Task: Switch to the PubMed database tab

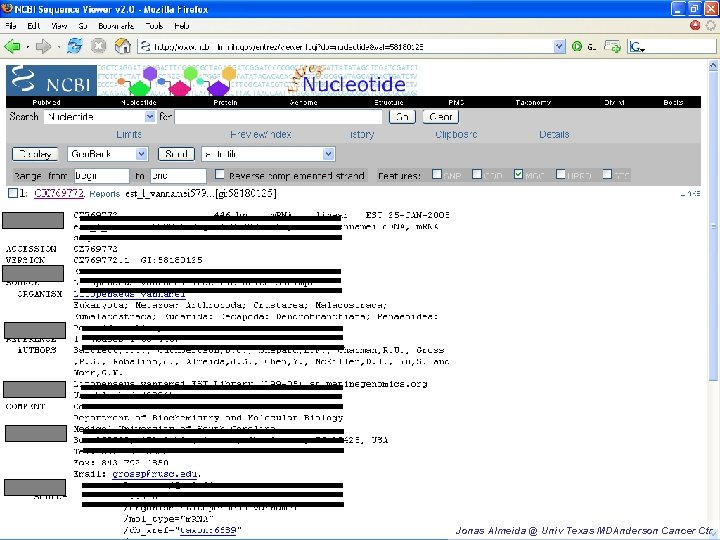Action: coord(46,102)
